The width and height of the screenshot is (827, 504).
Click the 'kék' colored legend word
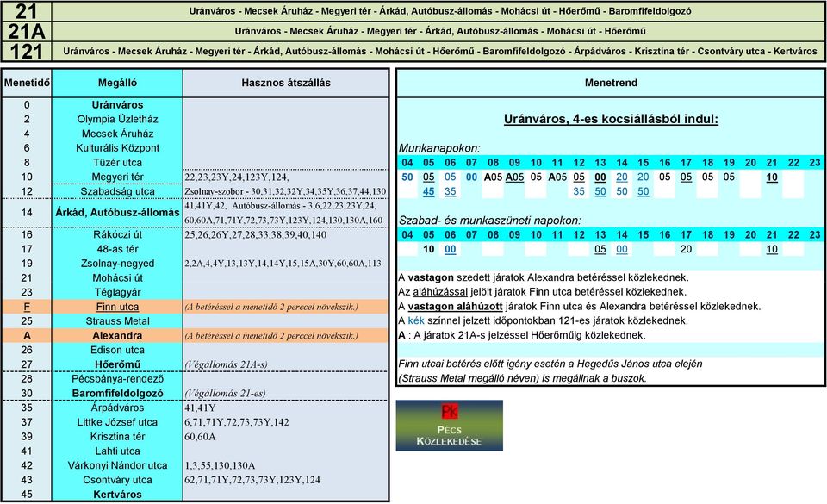pos(416,321)
